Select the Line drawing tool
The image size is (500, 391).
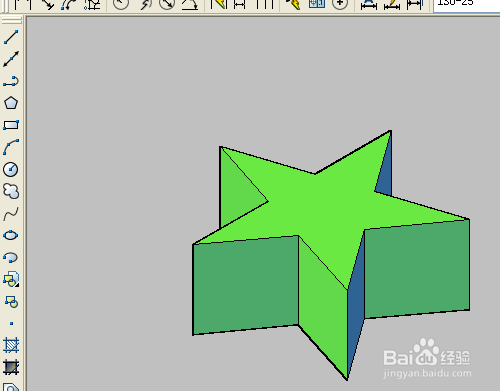[11, 37]
